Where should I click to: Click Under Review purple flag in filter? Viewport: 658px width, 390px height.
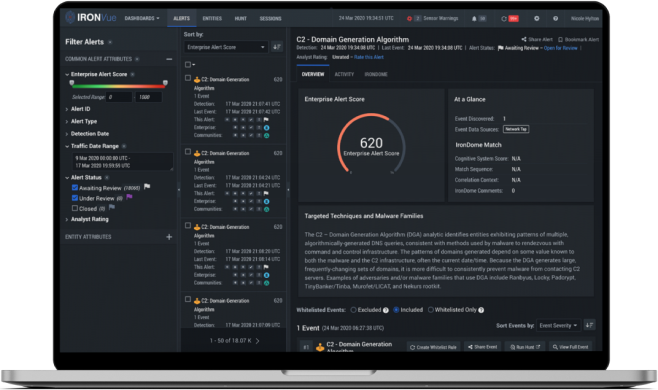click(129, 197)
